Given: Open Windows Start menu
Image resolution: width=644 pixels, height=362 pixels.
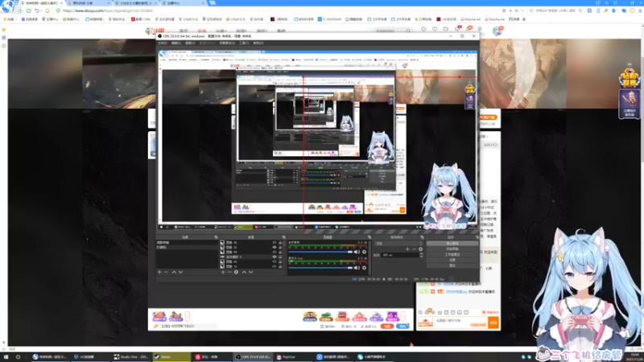Looking at the screenshot, I should pyautogui.click(x=6, y=357).
